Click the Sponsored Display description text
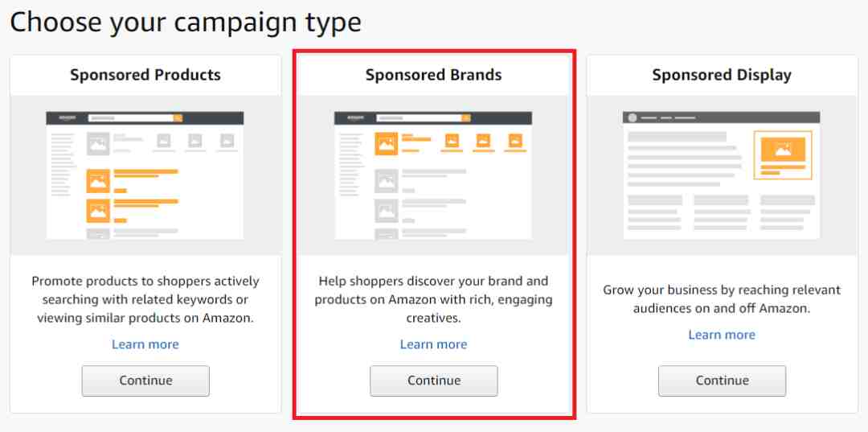The height and width of the screenshot is (432, 868). click(722, 299)
